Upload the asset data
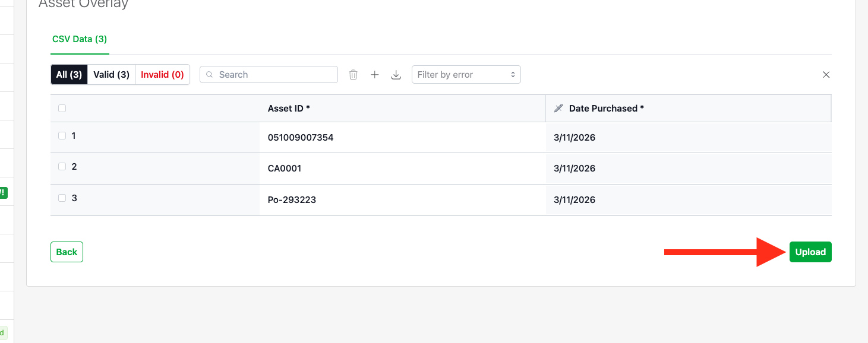 [x=810, y=252]
